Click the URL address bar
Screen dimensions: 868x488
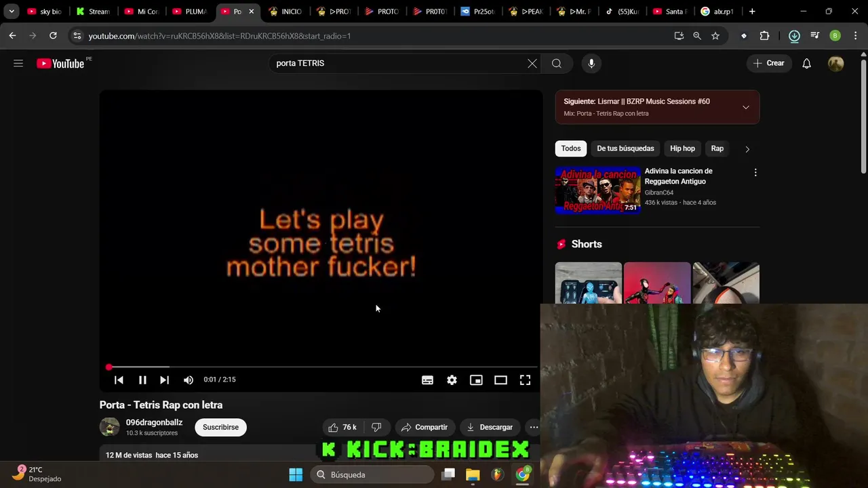point(373,36)
